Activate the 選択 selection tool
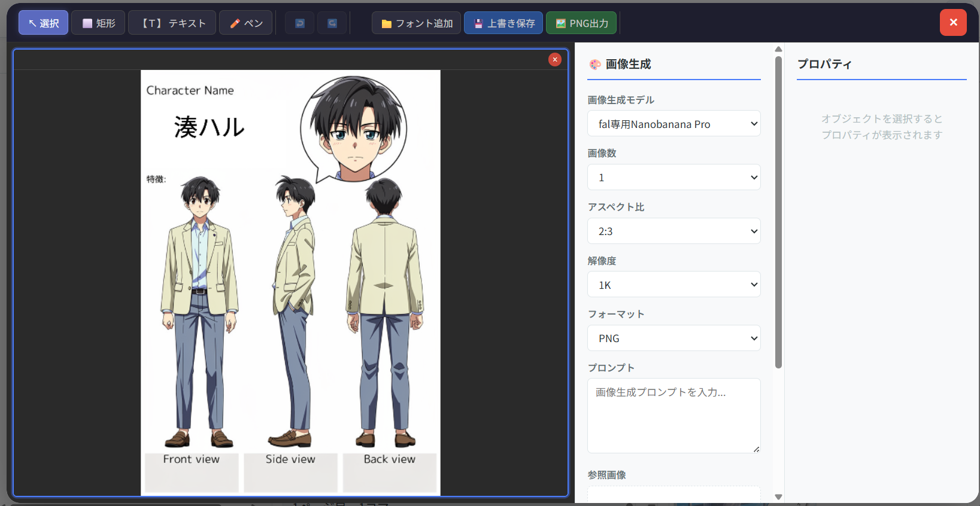Screen dimensions: 980x506 coord(43,23)
